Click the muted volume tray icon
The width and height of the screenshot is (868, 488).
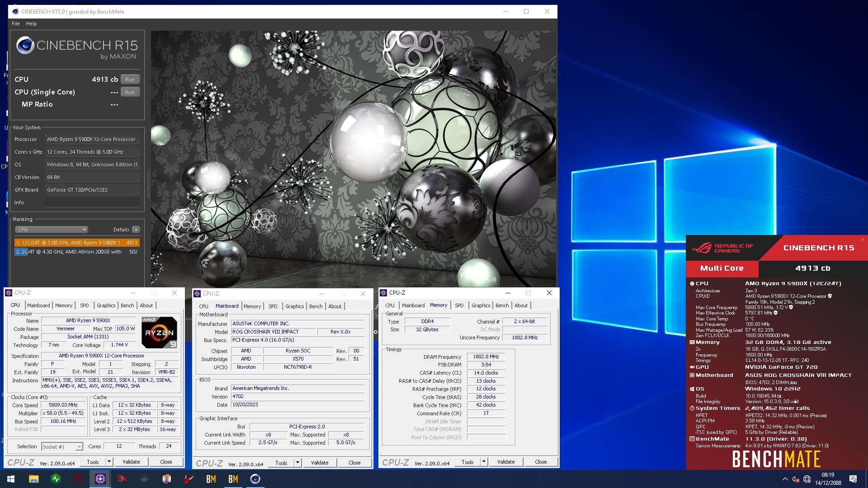point(796,479)
